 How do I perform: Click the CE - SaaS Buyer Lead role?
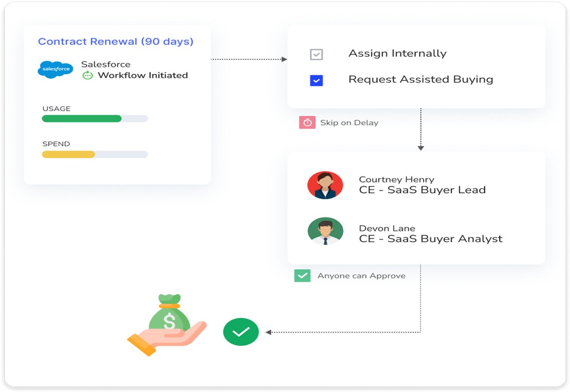click(422, 190)
